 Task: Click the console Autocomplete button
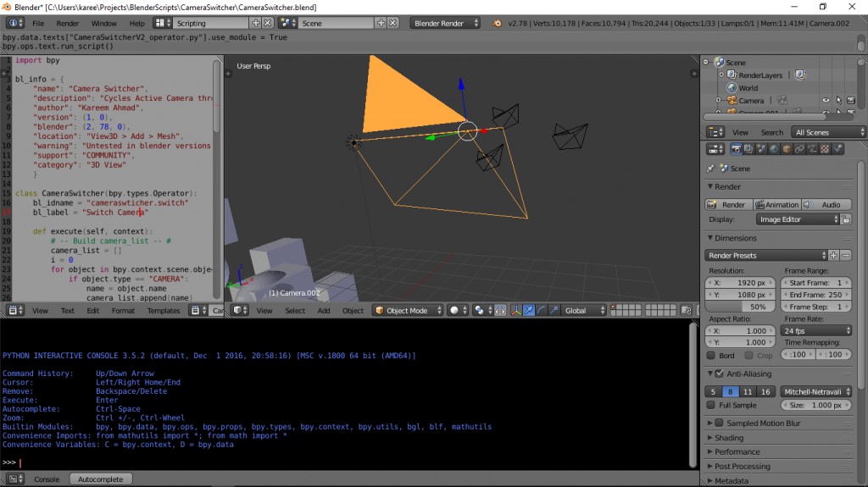pos(100,479)
